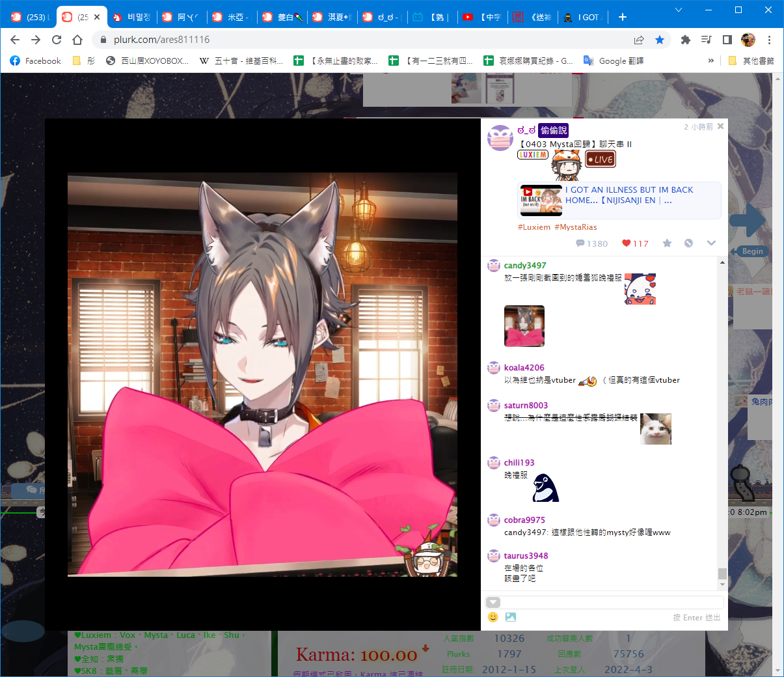784x677 pixels.
Task: Click the enlarged fox-ear character image
Action: [x=262, y=374]
